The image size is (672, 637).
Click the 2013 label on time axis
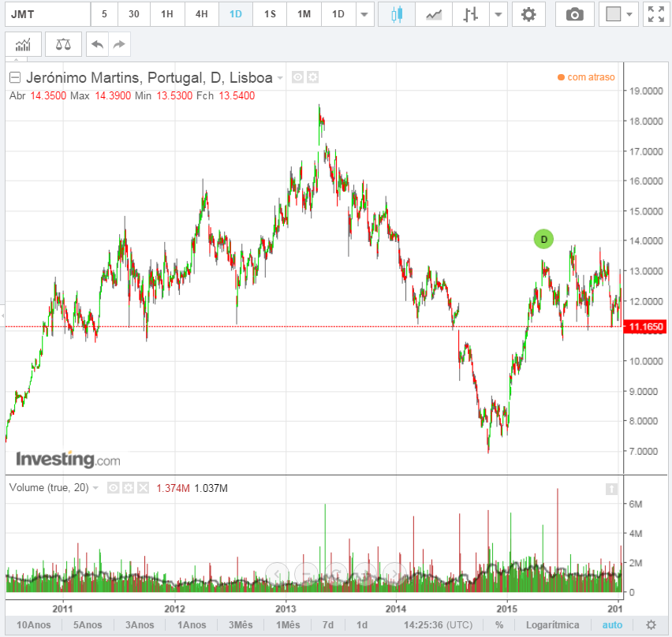click(286, 609)
